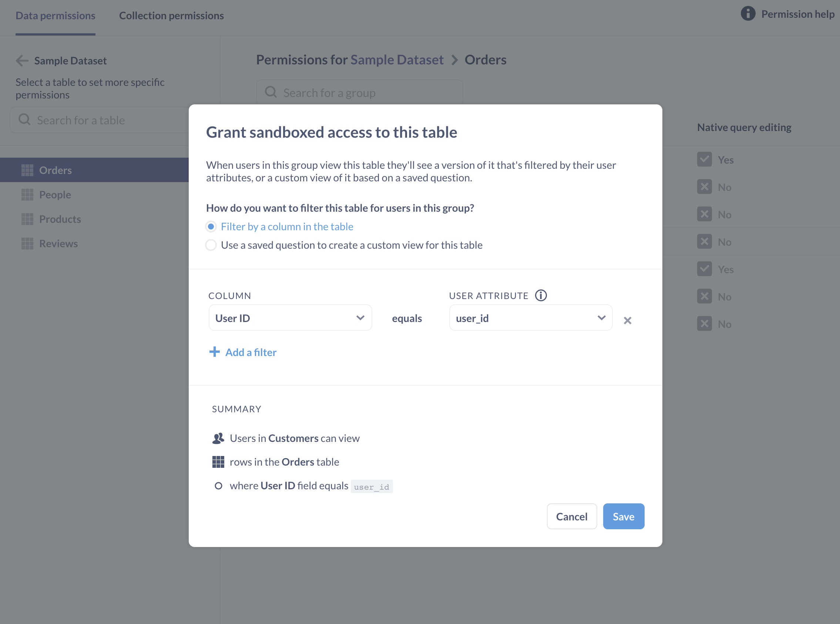Switch to the Data permissions tab

pyautogui.click(x=56, y=14)
